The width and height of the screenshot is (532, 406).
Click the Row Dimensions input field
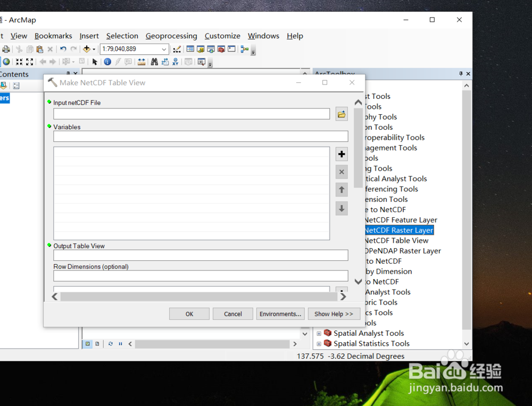201,276
